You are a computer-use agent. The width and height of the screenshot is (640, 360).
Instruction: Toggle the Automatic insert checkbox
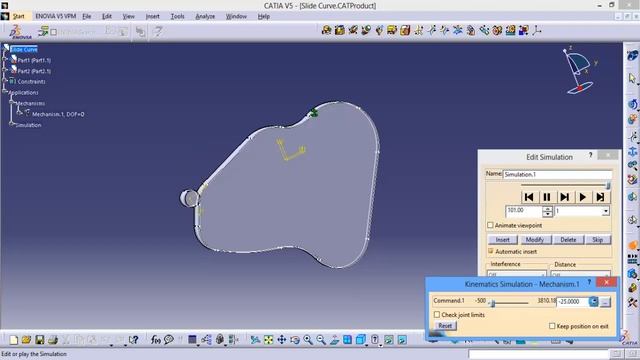[x=490, y=251]
